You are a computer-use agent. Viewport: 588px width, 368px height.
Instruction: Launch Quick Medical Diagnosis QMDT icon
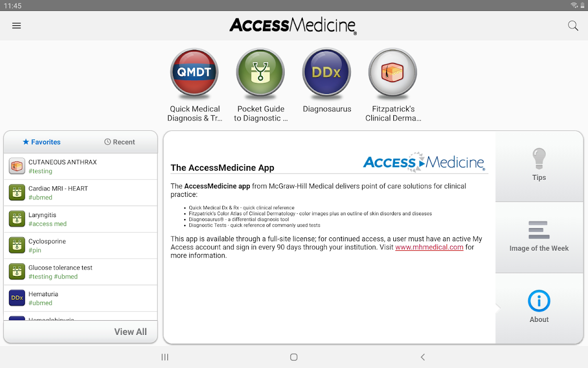194,73
